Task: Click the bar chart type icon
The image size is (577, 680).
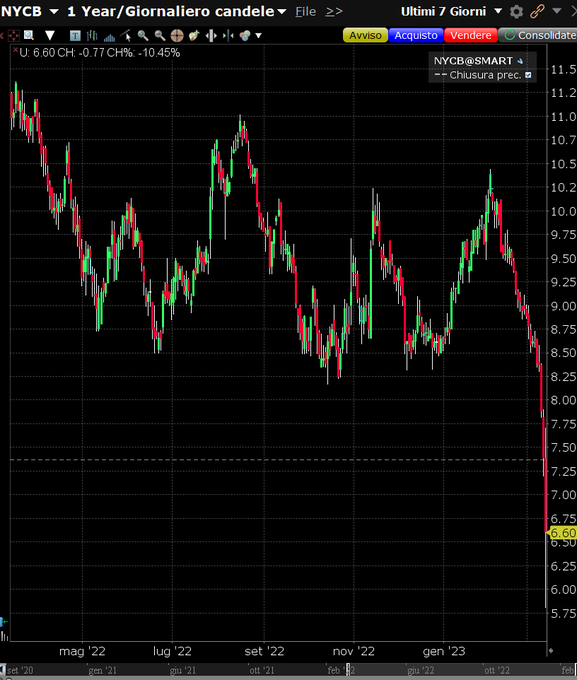Action: [x=92, y=36]
